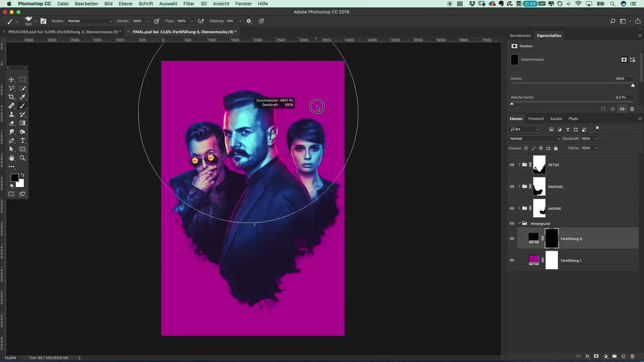Select the Quick Selection tool
This screenshot has height=362, width=644.
(x=22, y=88)
